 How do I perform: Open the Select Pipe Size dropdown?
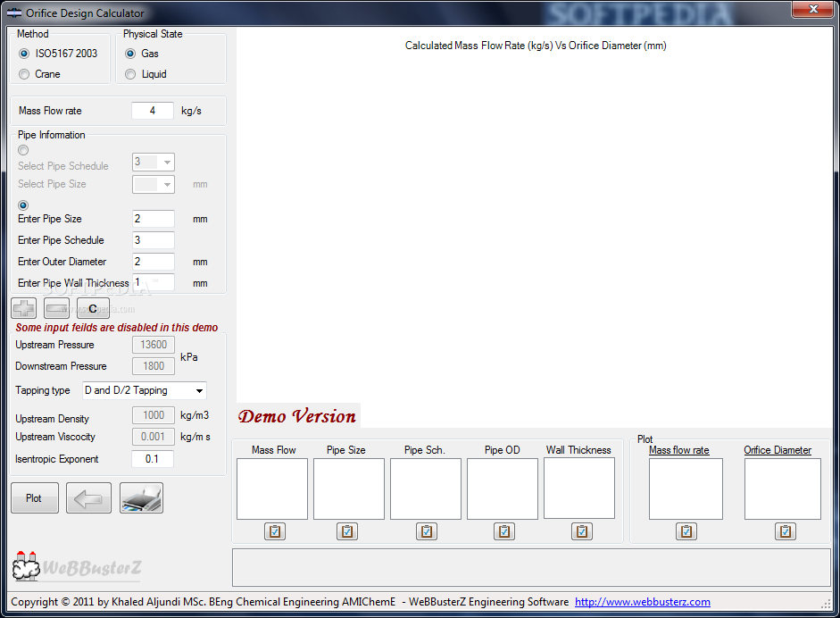[x=154, y=184]
